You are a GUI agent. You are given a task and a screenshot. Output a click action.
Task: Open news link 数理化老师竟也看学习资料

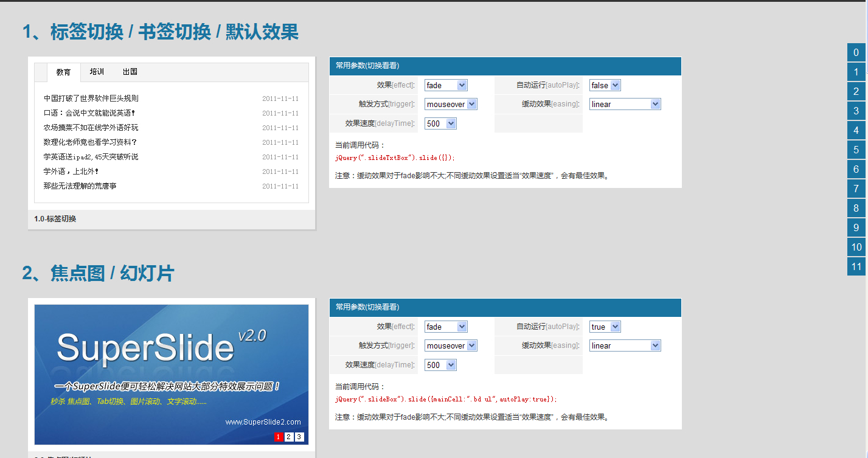tap(91, 142)
